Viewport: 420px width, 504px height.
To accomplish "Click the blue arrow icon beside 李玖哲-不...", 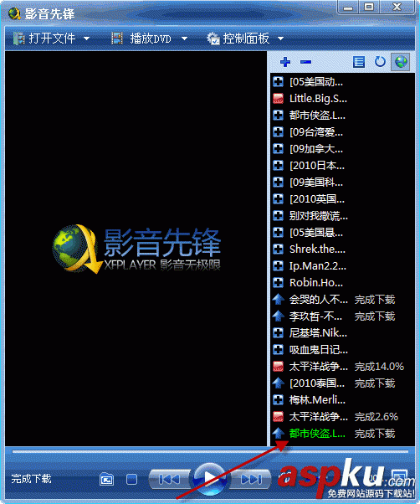I will click(x=278, y=316).
